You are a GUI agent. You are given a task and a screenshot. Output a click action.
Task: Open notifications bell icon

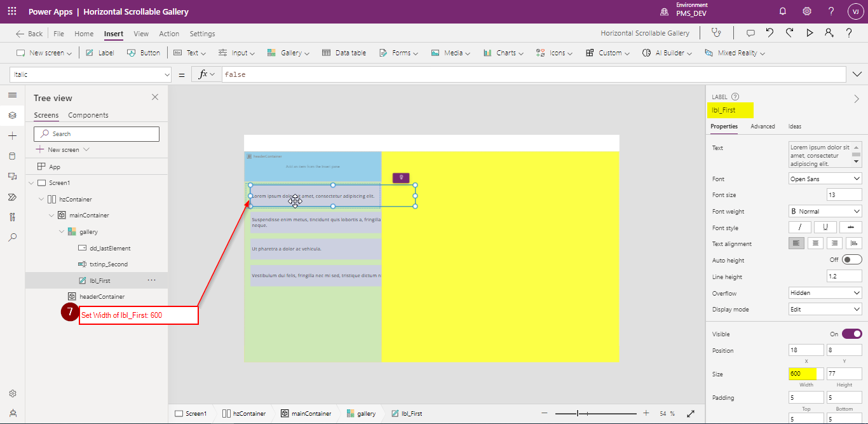pos(783,11)
